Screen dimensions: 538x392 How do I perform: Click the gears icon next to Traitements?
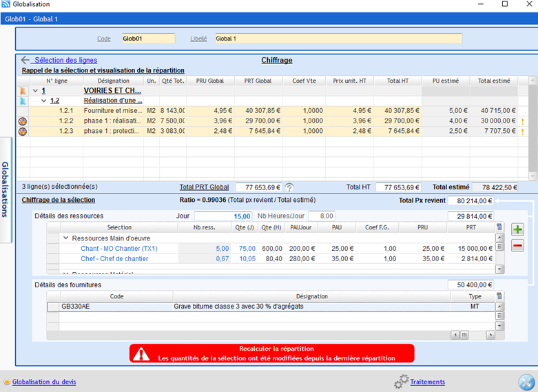pyautogui.click(x=401, y=382)
